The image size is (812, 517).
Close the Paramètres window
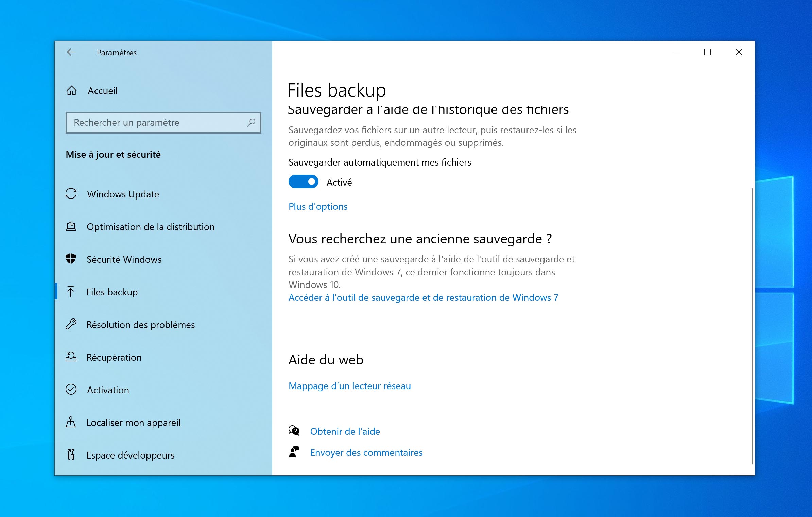coord(739,52)
